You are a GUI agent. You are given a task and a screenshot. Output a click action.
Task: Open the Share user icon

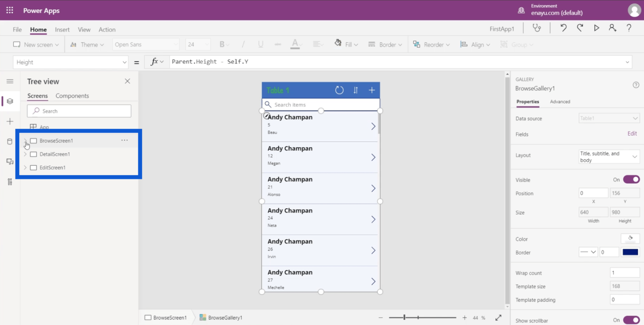pyautogui.click(x=613, y=28)
